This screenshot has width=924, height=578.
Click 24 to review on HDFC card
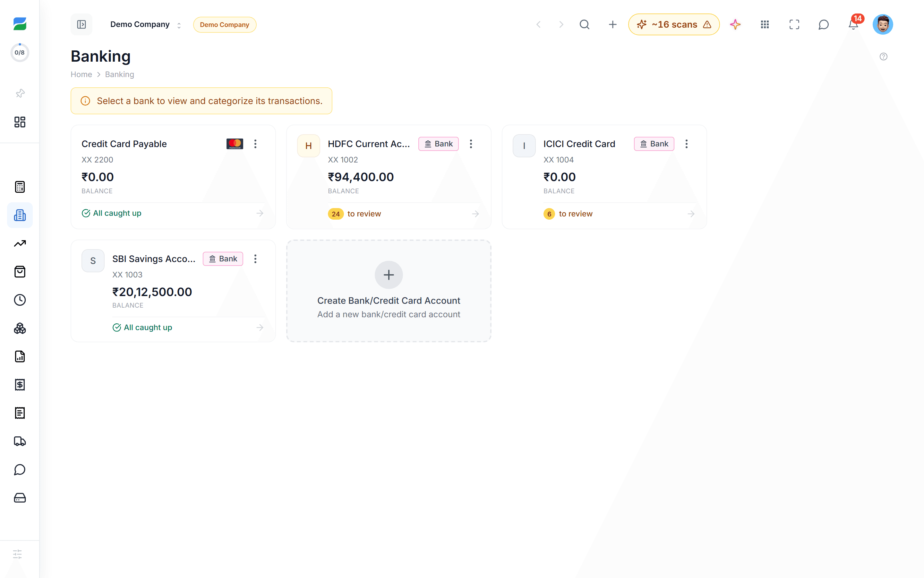tap(354, 214)
